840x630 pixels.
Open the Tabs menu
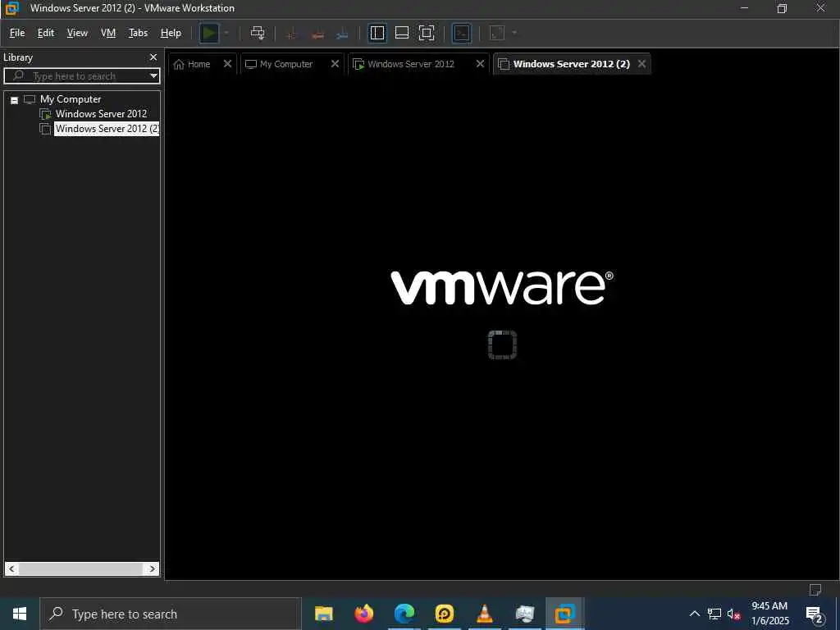pyautogui.click(x=138, y=33)
